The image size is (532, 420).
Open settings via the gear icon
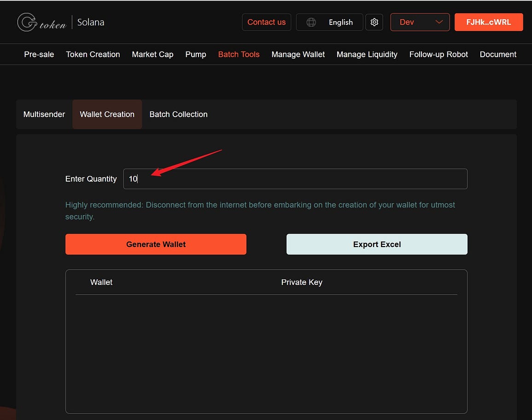(374, 22)
